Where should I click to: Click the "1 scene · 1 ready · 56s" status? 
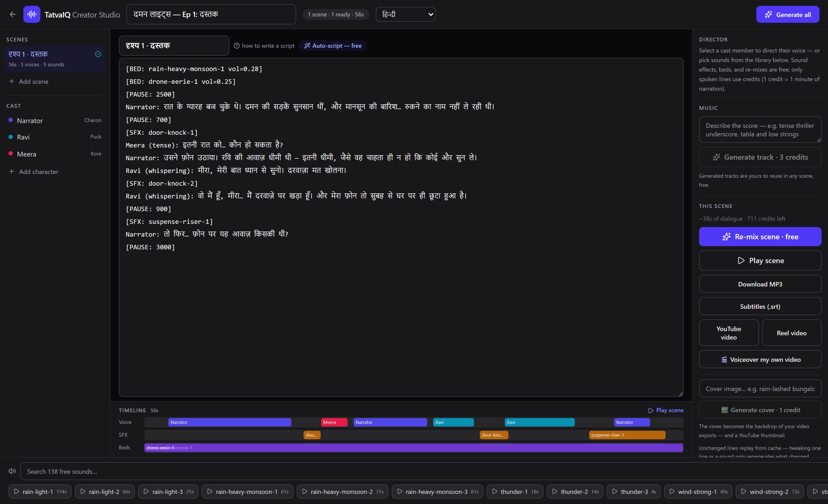[336, 14]
